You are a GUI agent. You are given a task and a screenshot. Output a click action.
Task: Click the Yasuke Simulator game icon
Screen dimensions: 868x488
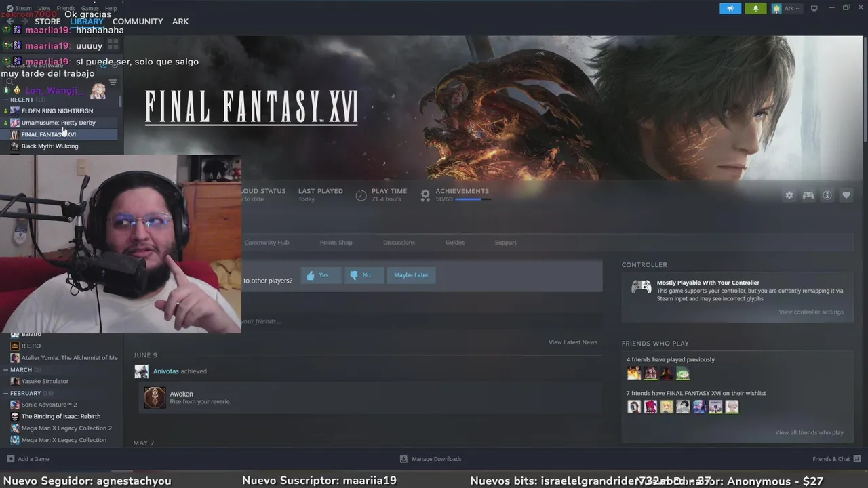tap(15, 381)
